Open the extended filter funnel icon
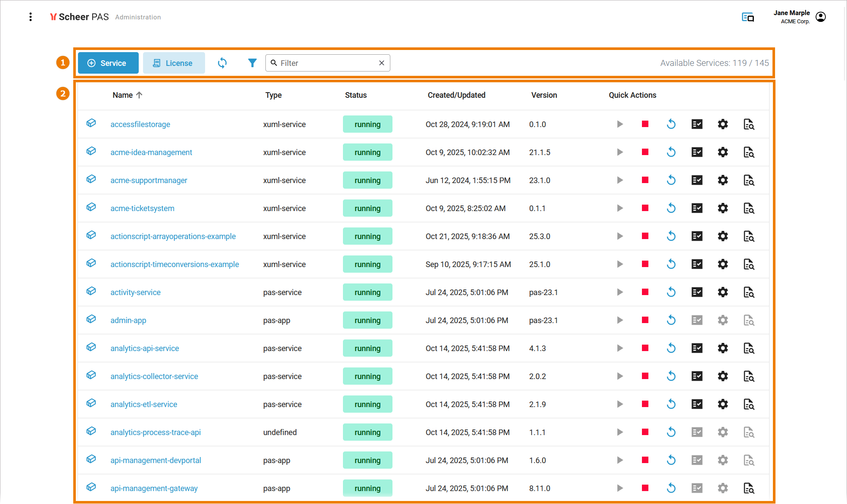 point(252,63)
